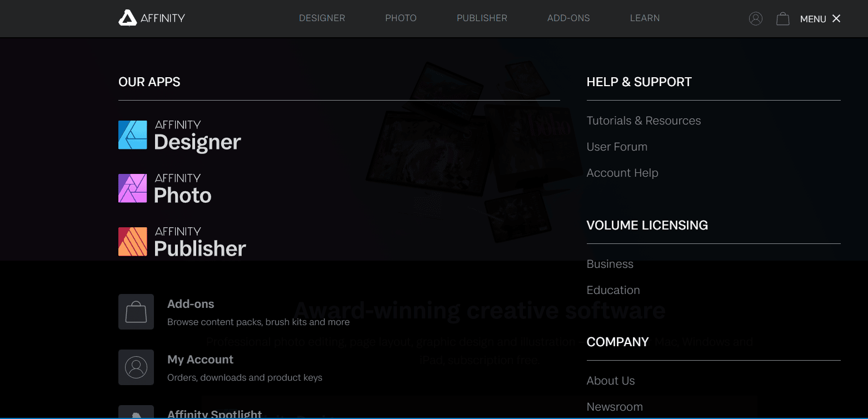Click the VOLUME LICENSING section heading

point(647,225)
